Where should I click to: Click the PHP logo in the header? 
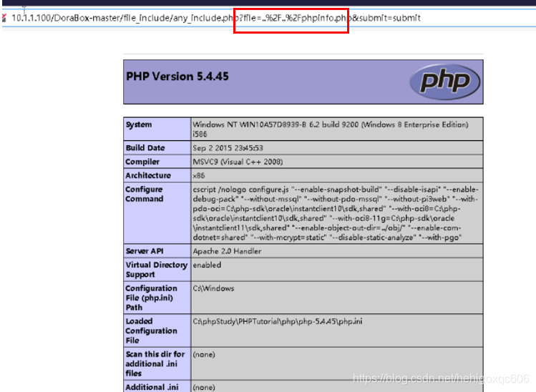(x=444, y=82)
